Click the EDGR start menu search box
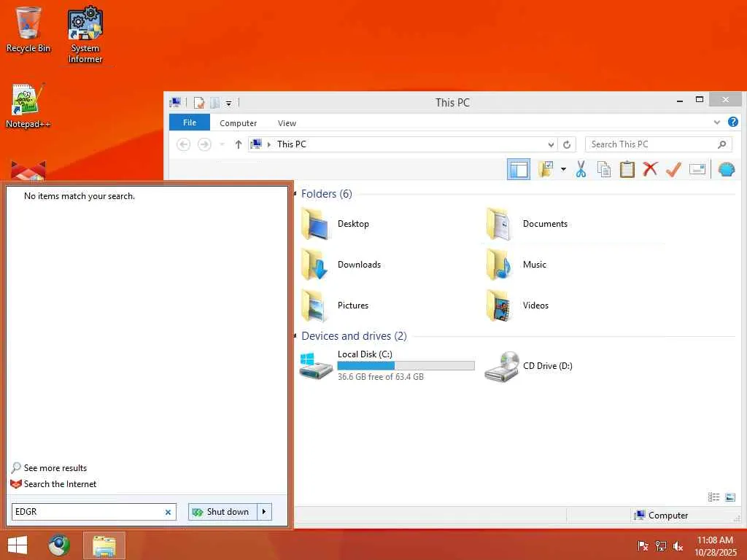This screenshot has height=560, width=747. point(94,512)
